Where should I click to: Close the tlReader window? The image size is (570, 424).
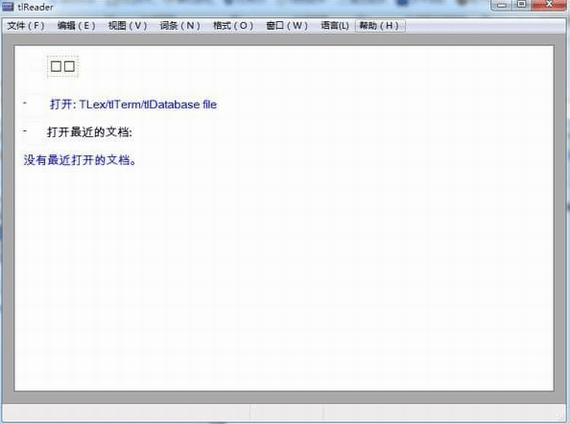(550, 4)
